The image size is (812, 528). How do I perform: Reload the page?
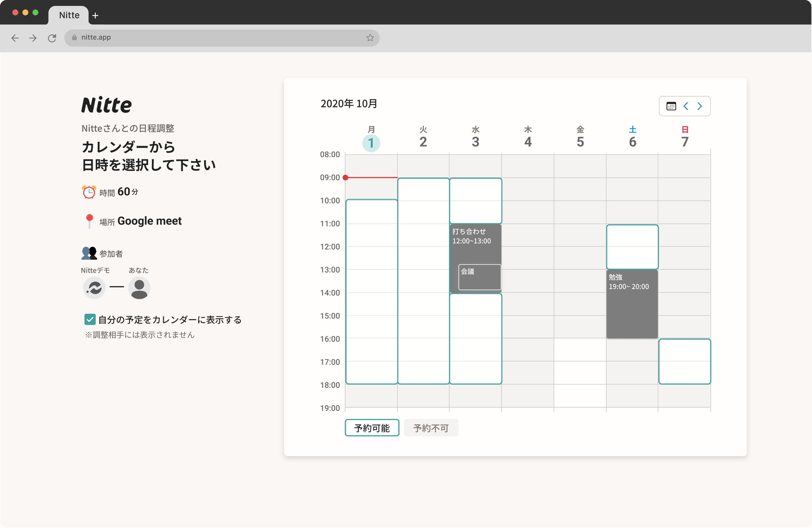point(52,38)
